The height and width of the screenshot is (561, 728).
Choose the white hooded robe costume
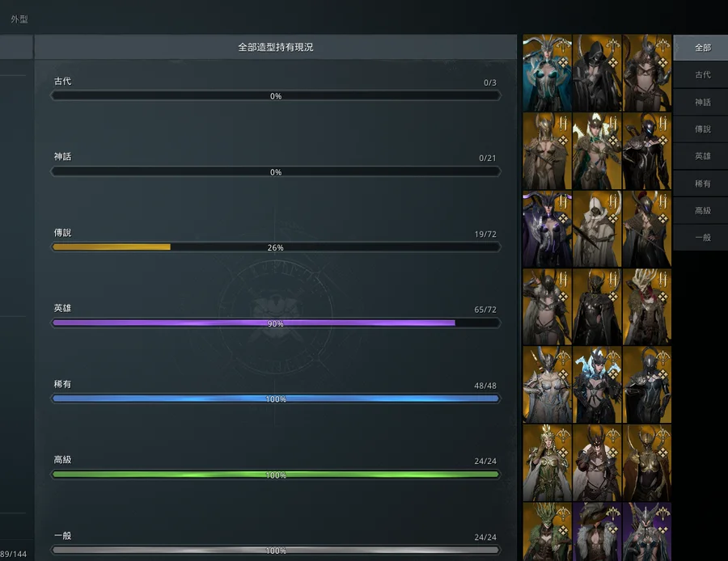tap(597, 230)
